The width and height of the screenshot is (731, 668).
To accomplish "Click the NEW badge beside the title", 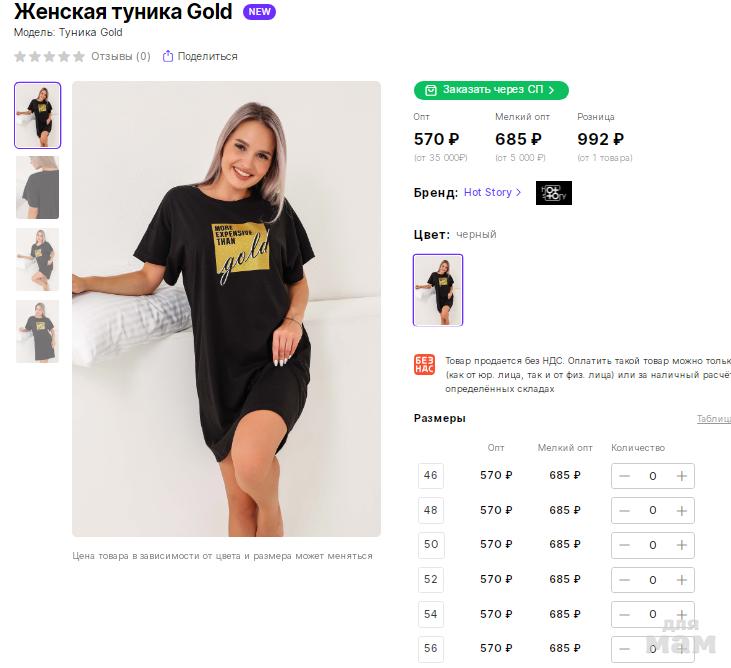I will click(x=259, y=12).
